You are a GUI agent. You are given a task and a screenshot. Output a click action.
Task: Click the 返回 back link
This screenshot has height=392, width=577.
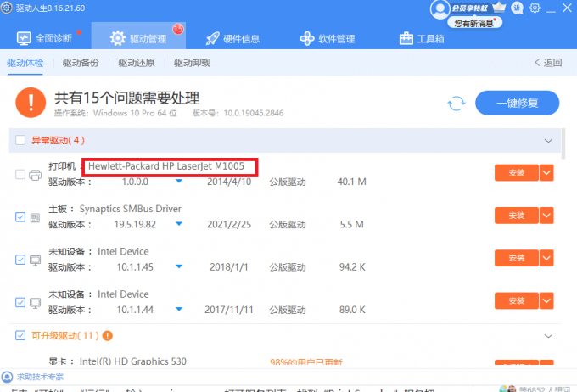pyautogui.click(x=547, y=63)
